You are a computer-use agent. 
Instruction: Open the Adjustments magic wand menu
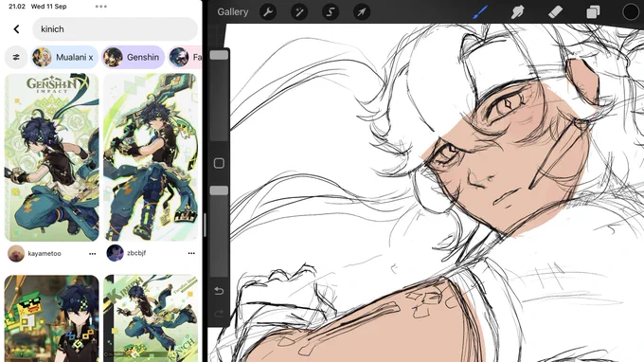tap(299, 12)
